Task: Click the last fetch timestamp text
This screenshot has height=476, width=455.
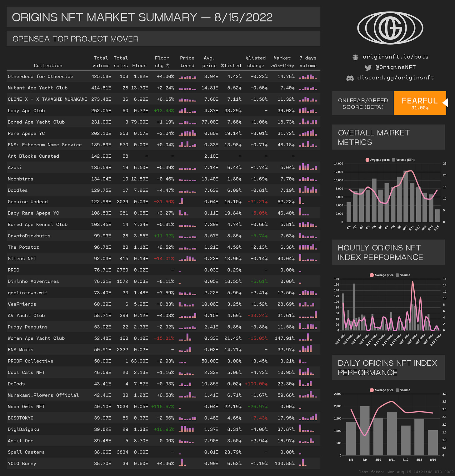Action: tap(406, 472)
